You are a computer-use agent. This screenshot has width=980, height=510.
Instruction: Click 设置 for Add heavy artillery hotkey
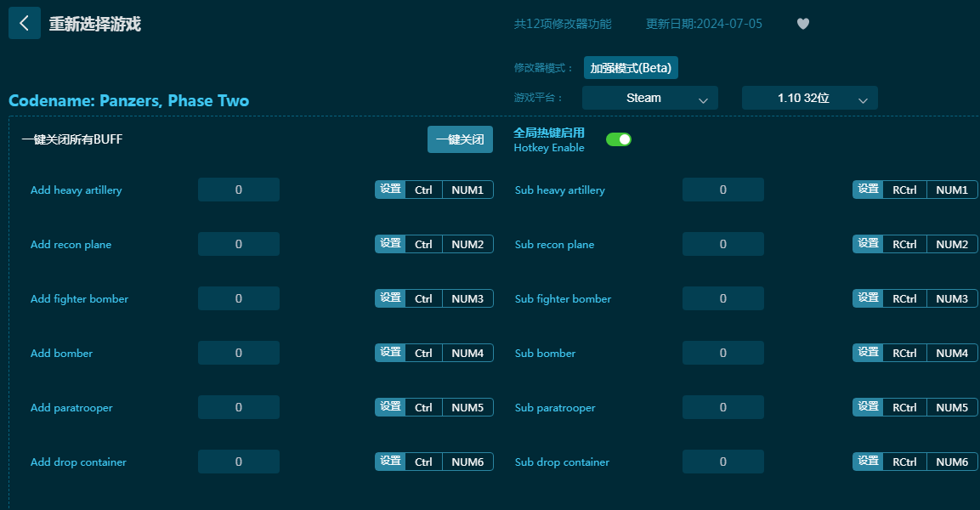(x=391, y=190)
